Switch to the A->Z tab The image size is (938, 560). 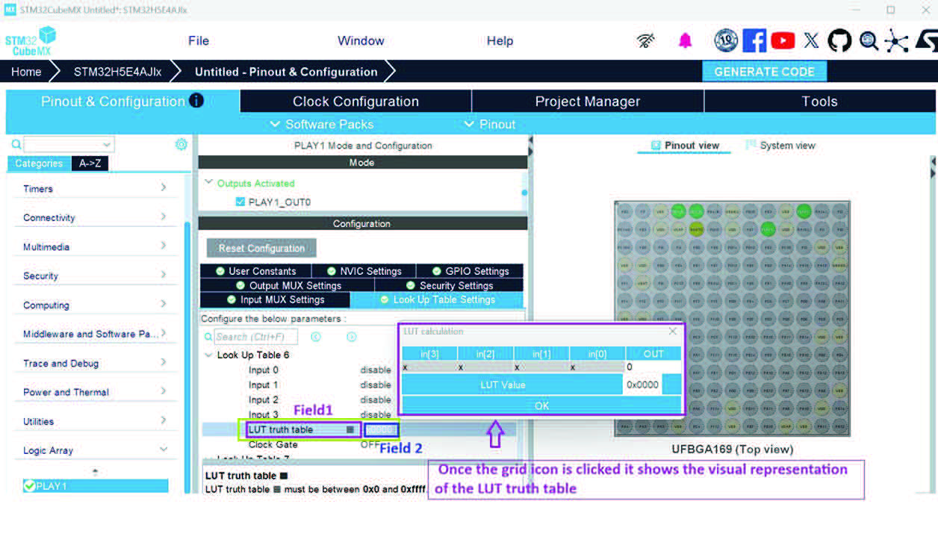point(90,164)
